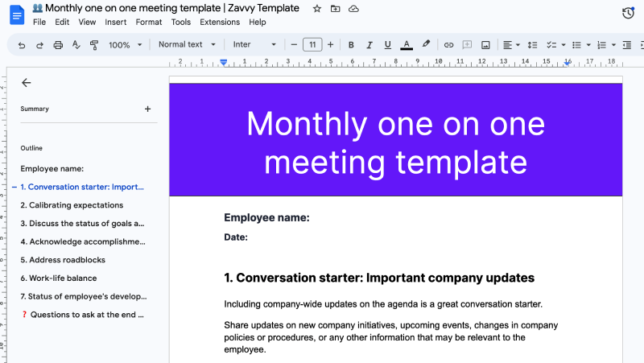Activate paint format tool

click(94, 45)
